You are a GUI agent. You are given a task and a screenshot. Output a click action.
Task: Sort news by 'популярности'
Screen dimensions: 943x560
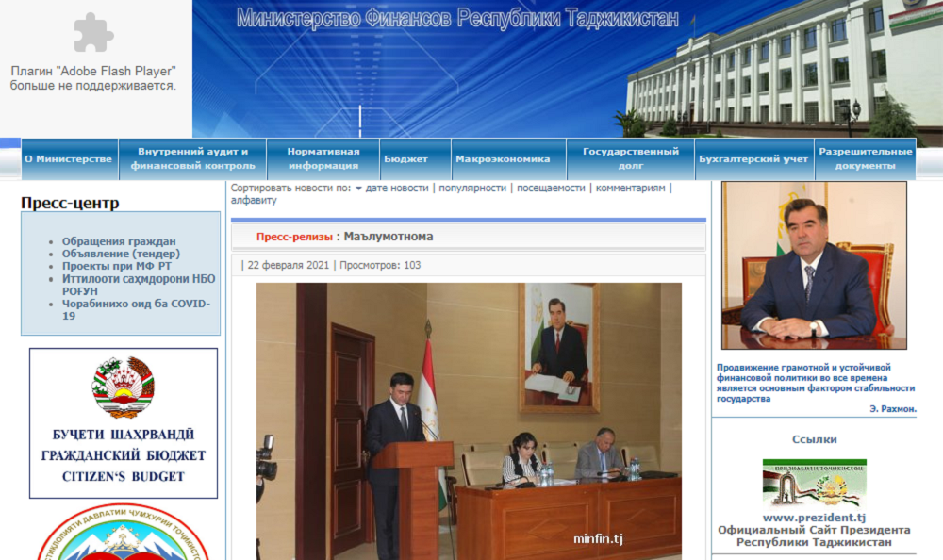(471, 189)
